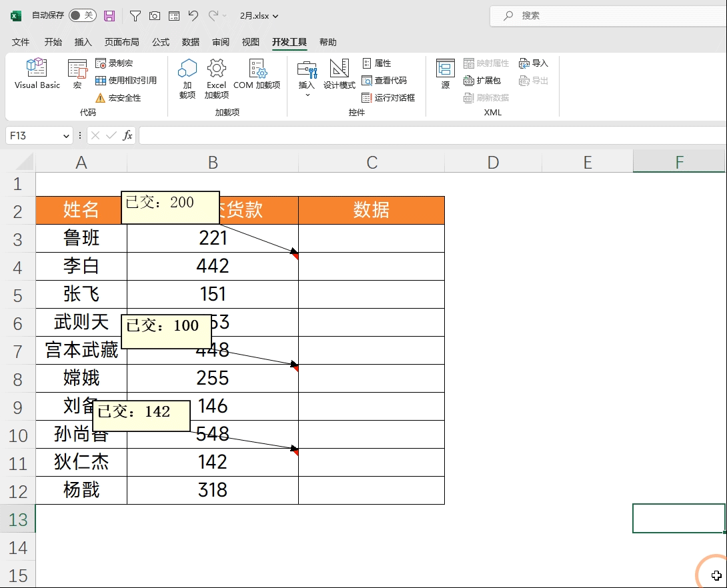727x588 pixels.
Task: Select column C header
Action: coord(372,163)
